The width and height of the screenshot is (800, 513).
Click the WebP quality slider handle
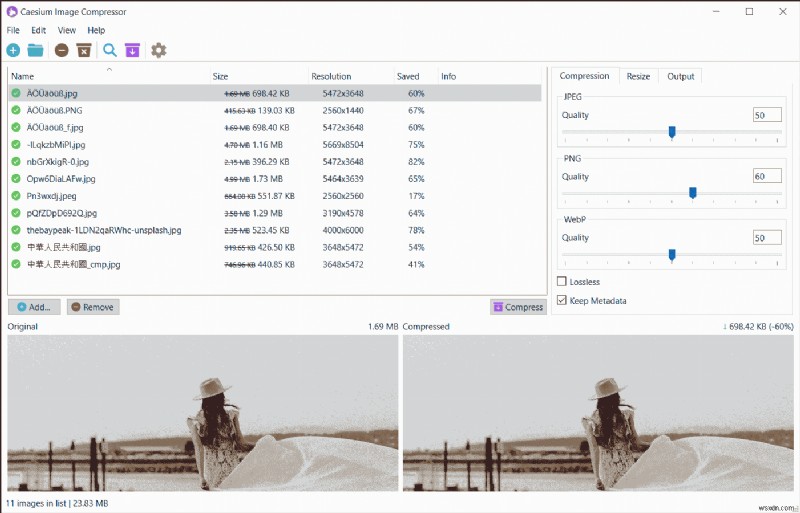click(672, 254)
